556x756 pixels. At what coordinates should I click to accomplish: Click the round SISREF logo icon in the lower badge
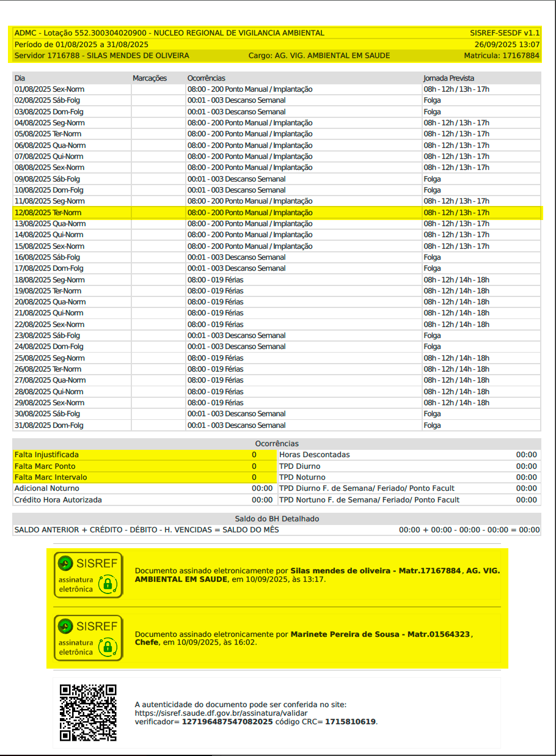tap(64, 626)
